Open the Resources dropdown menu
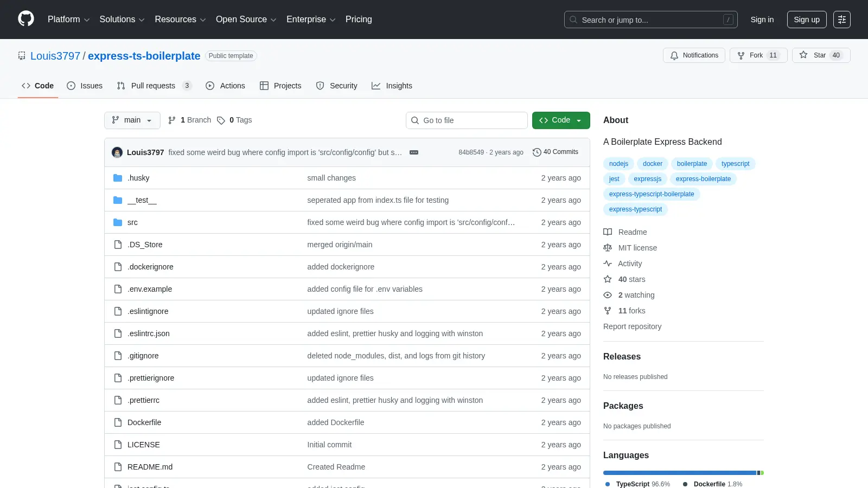Image resolution: width=868 pixels, height=488 pixels. 180,20
